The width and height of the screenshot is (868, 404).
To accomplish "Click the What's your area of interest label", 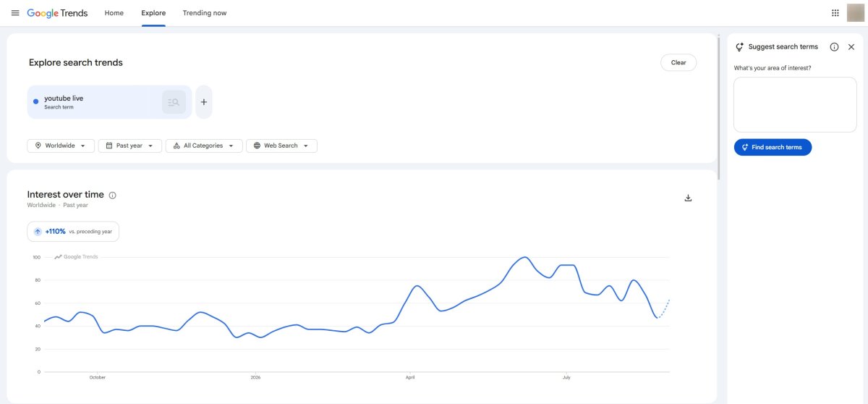I will [x=773, y=68].
